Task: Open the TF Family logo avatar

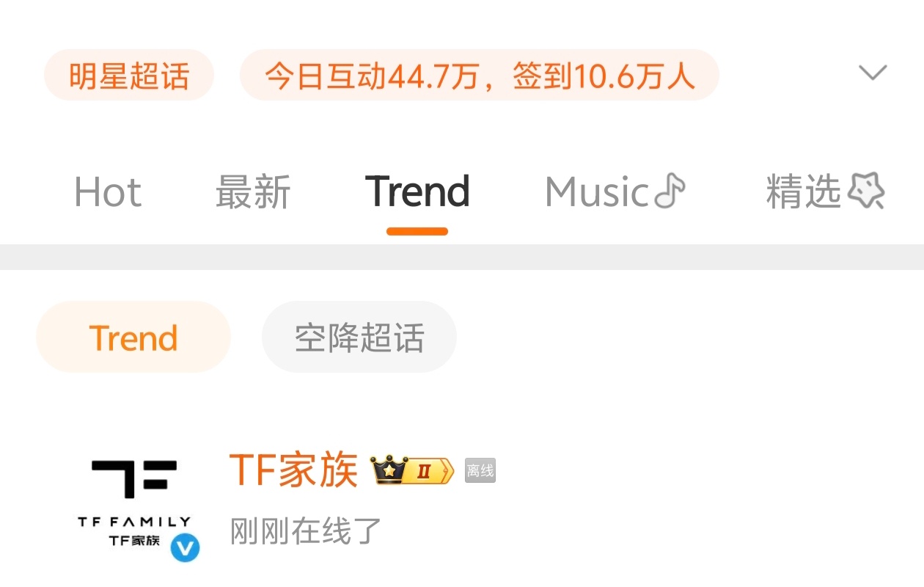Action: 134,504
